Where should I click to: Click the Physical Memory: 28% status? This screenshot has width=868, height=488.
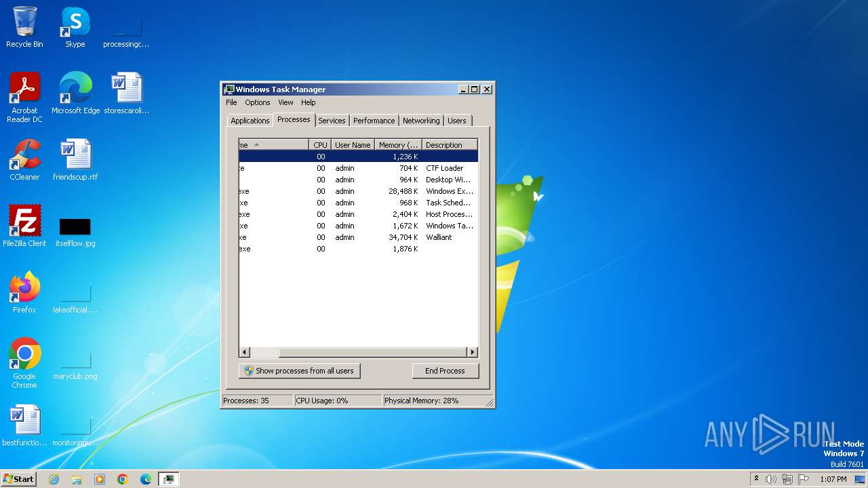[x=422, y=401]
